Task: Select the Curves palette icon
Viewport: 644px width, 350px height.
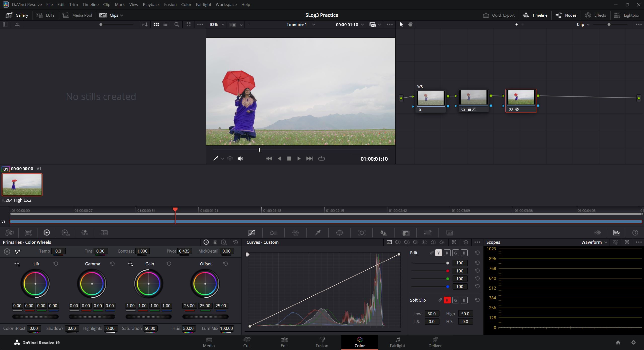Action: click(x=252, y=233)
